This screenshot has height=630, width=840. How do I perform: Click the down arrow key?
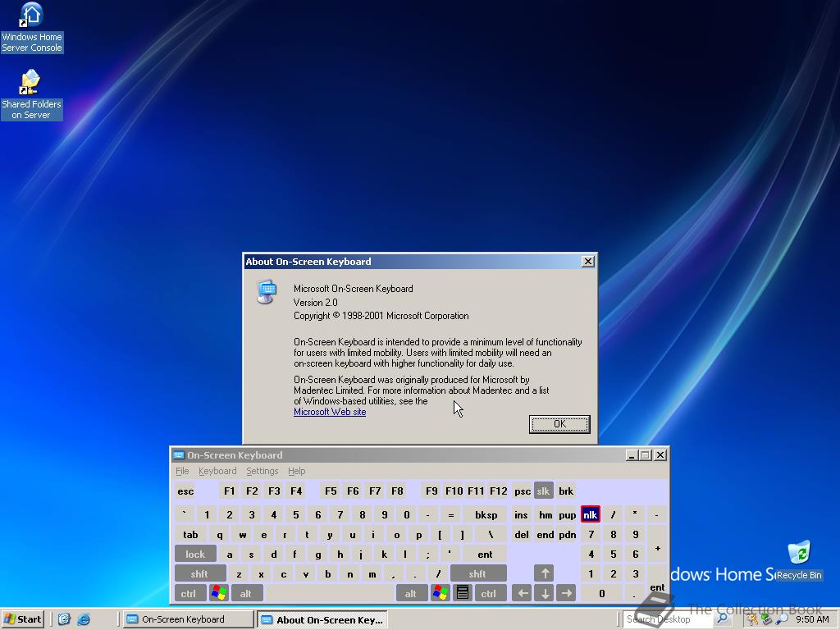coord(545,593)
